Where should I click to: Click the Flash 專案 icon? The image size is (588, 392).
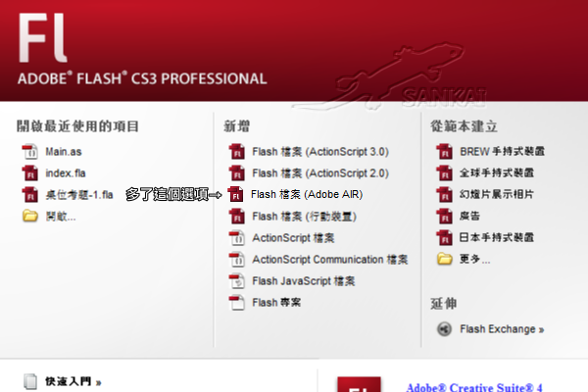click(237, 303)
